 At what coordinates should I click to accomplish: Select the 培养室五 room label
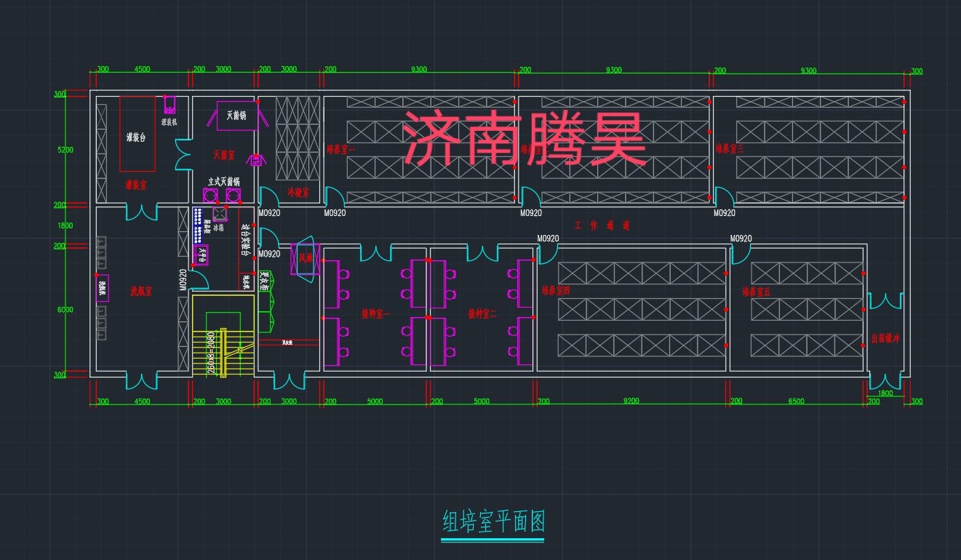click(757, 292)
